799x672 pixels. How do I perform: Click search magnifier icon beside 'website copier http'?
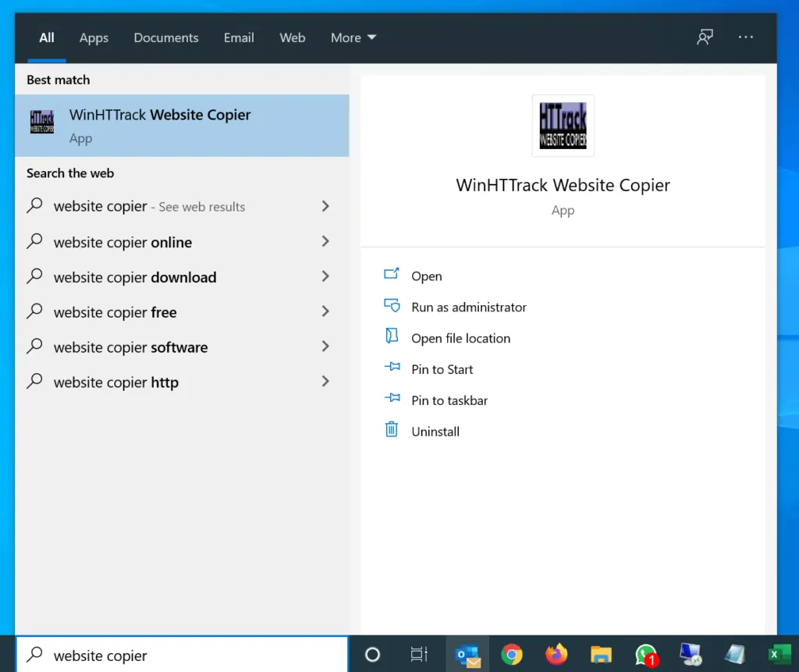coord(34,382)
